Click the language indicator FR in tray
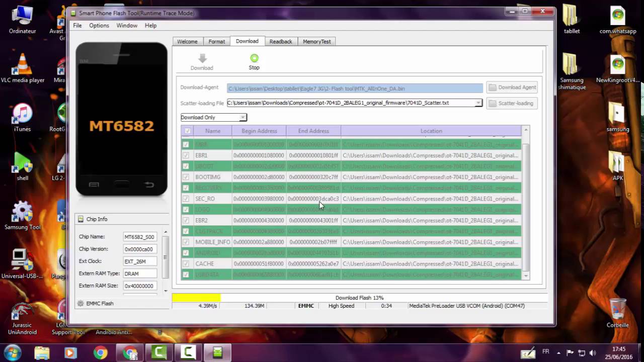The width and height of the screenshot is (644, 362). (x=546, y=352)
